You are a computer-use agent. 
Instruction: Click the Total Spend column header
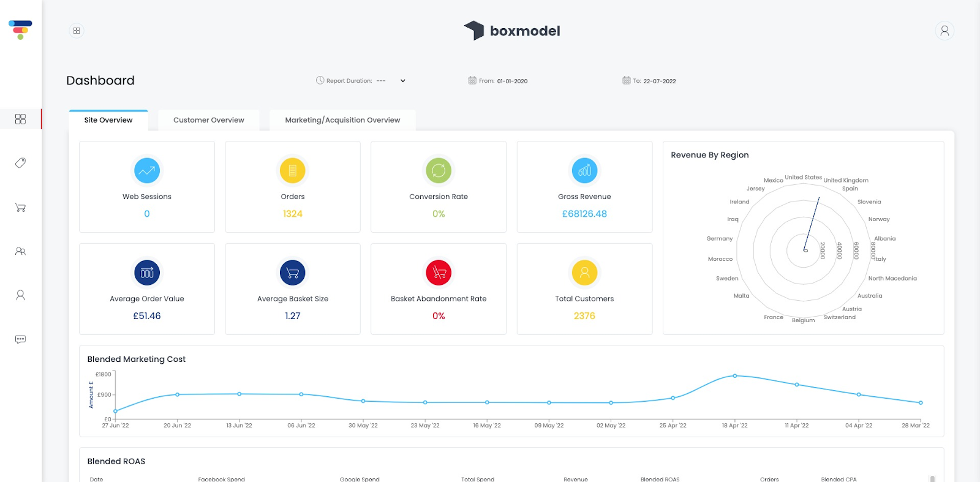point(478,479)
